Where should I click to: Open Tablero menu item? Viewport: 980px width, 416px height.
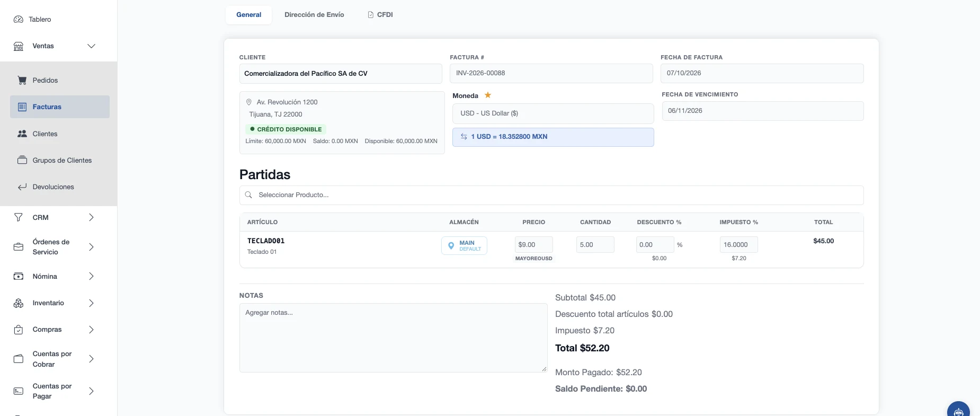[58, 19]
